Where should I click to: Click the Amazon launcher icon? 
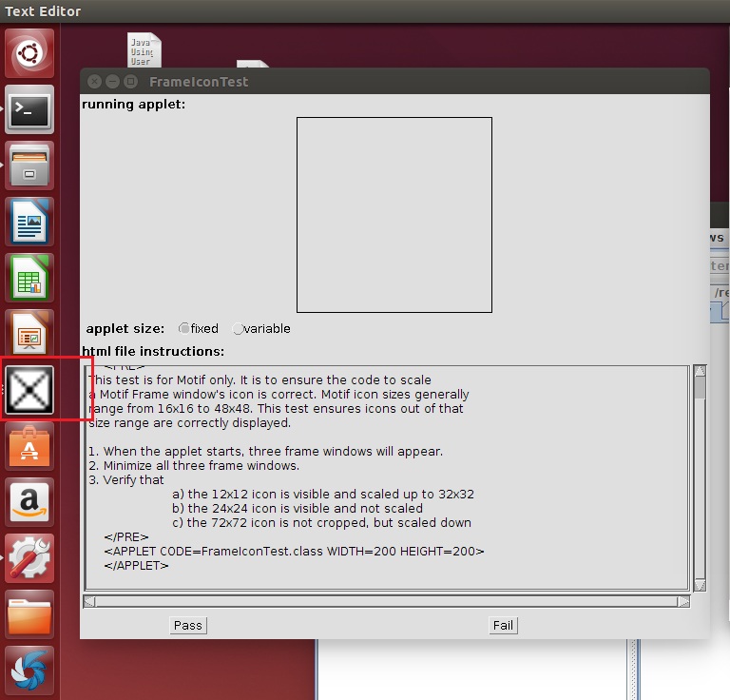coord(30,501)
